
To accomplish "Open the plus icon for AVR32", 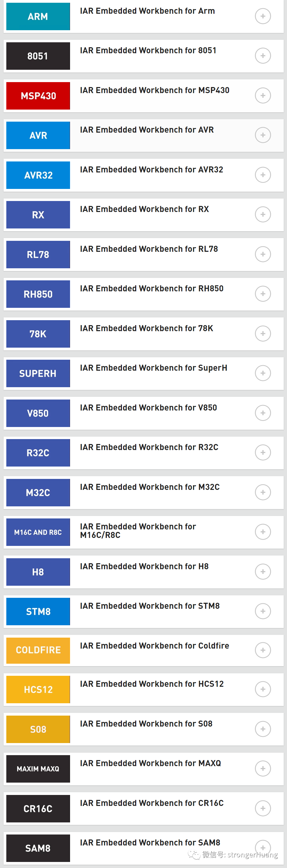I will point(263,175).
